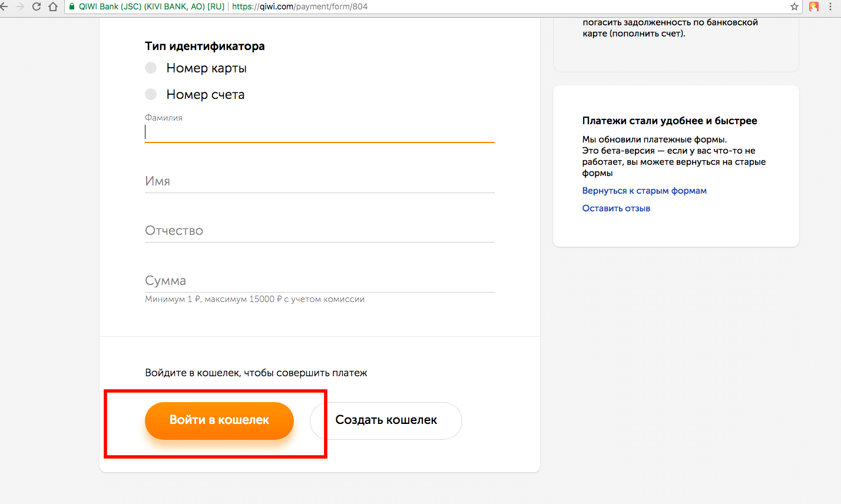The image size is (841, 504).
Task: Open the "Вернуться к старым формам" link
Action: [x=644, y=191]
